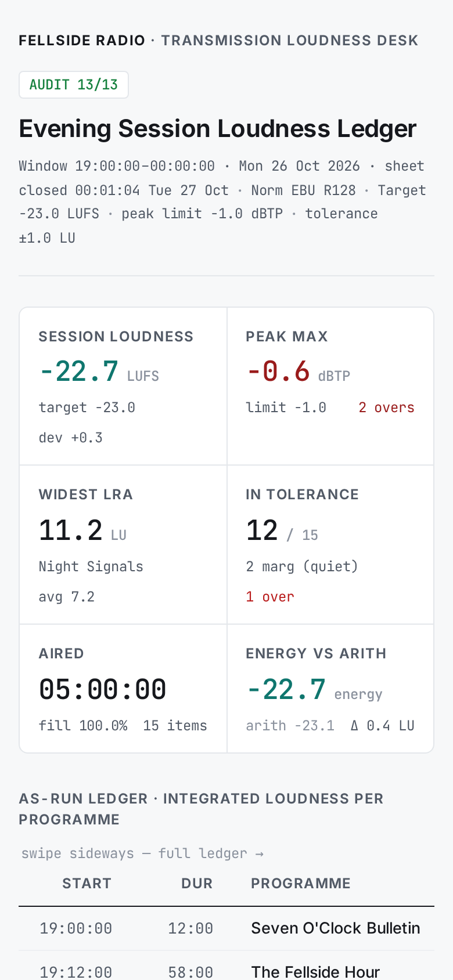Click the red '1 over' text
Image resolution: width=453 pixels, height=980 pixels.
coord(270,597)
